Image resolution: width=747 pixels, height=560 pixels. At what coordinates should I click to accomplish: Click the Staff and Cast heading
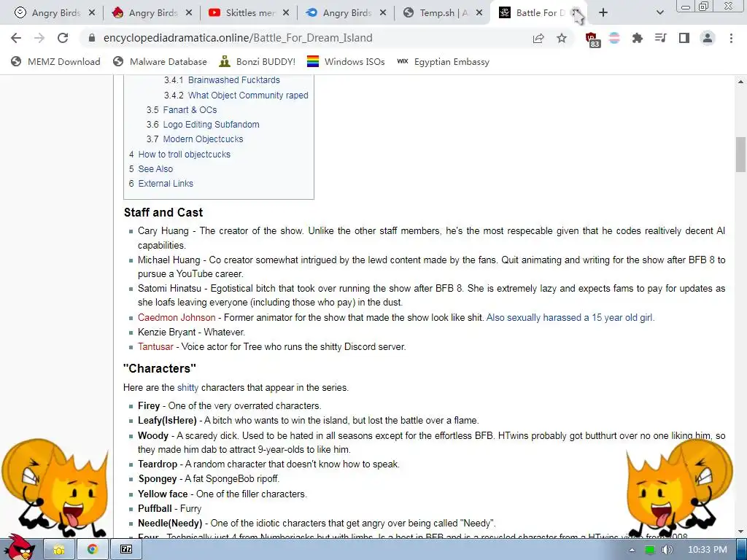pyautogui.click(x=163, y=212)
